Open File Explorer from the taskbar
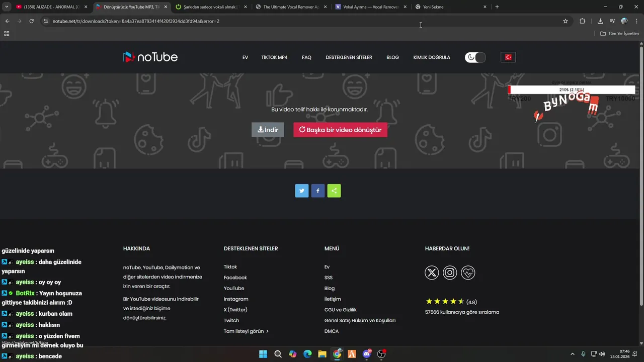Image resolution: width=644 pixels, height=362 pixels. click(322, 354)
